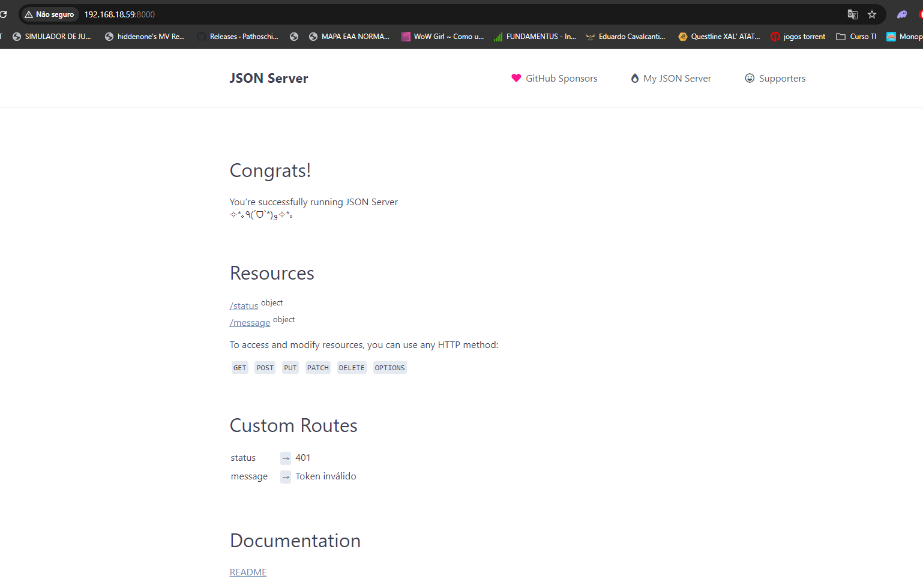The height and width of the screenshot is (588, 923).
Task: Click the 'Token inválido' route value
Action: (326, 476)
